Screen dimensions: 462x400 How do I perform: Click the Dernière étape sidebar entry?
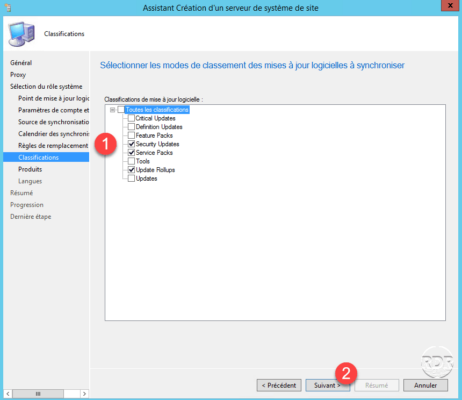click(x=31, y=217)
